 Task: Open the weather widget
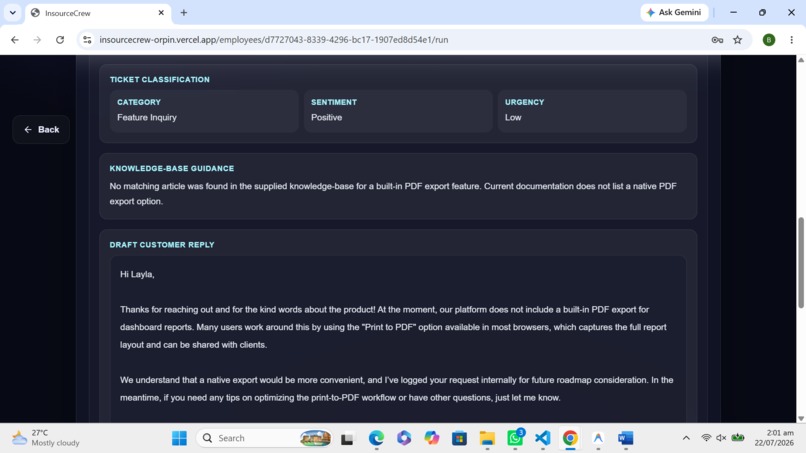coord(46,438)
